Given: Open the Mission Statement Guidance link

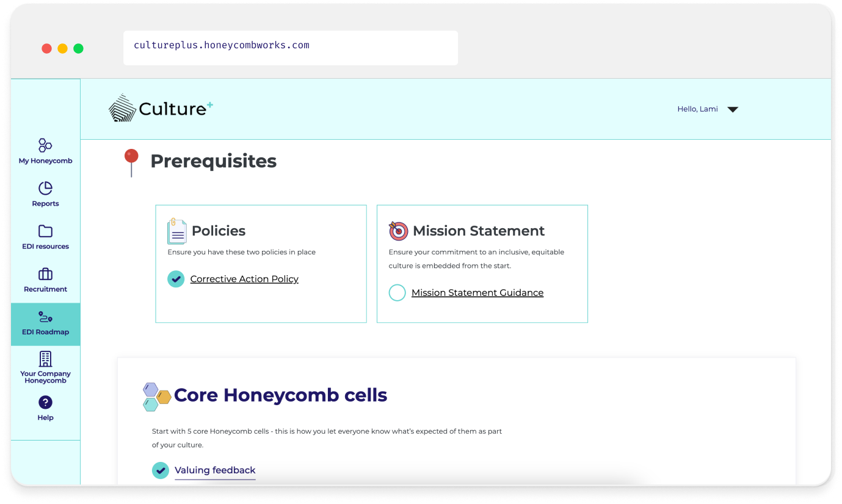Looking at the screenshot, I should click(477, 293).
